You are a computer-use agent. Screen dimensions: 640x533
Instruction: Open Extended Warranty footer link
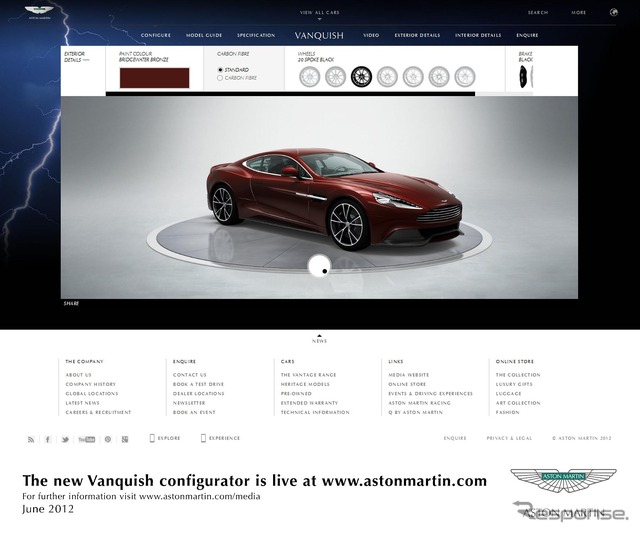[x=309, y=403]
